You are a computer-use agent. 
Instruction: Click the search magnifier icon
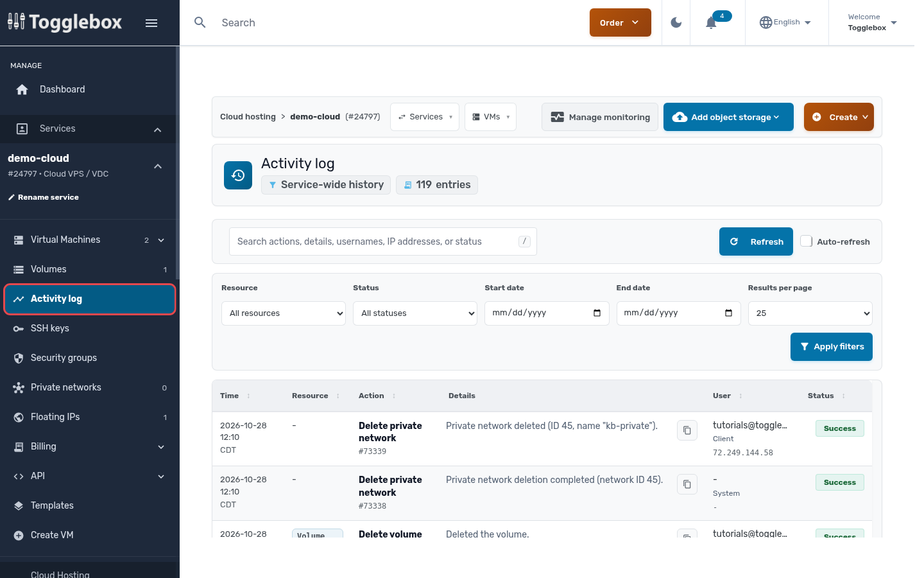(200, 22)
